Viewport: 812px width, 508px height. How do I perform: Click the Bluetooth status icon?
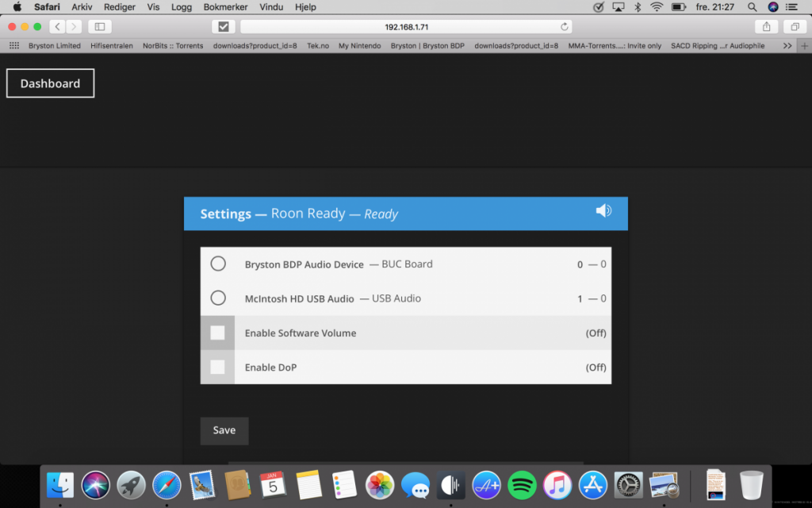click(x=638, y=6)
